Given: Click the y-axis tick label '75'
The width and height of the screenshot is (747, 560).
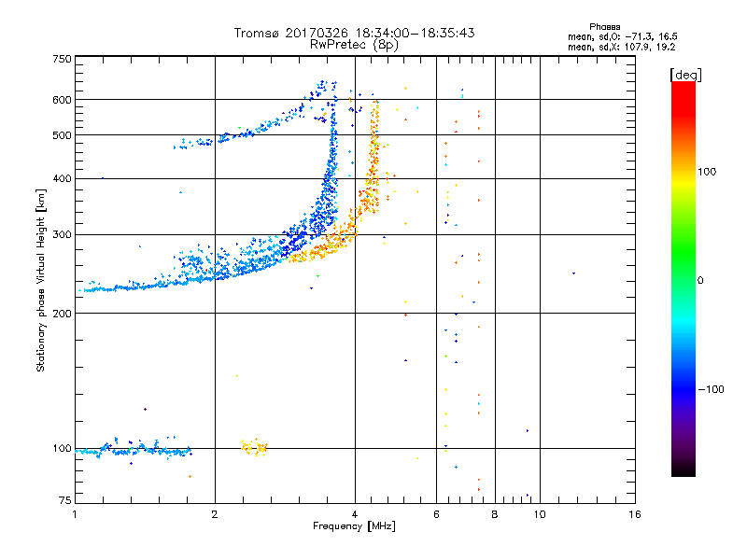Looking at the screenshot, I should click(x=65, y=500).
